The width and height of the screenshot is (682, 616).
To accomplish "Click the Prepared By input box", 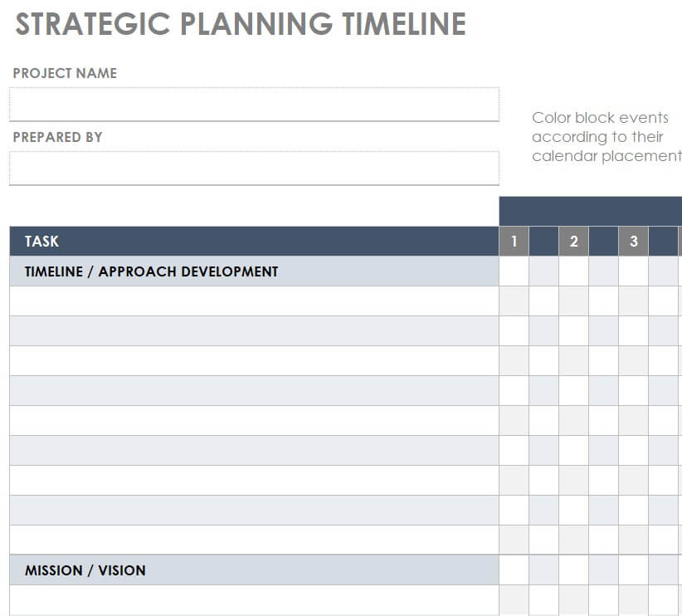I will point(254,169).
